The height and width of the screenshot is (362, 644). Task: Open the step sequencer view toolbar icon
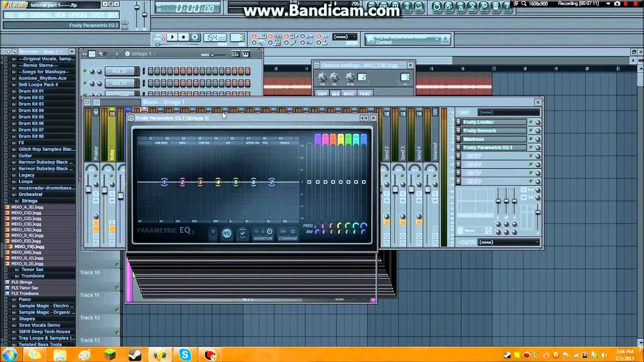(383, 7)
